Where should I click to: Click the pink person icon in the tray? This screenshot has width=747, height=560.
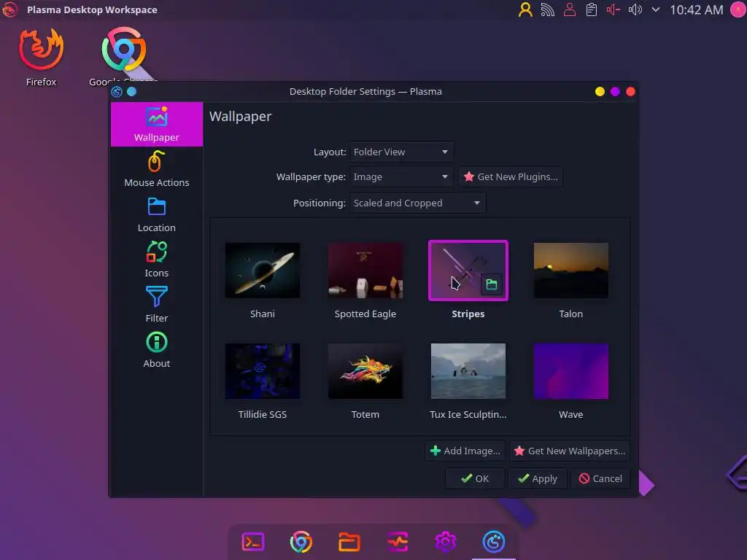tap(569, 9)
